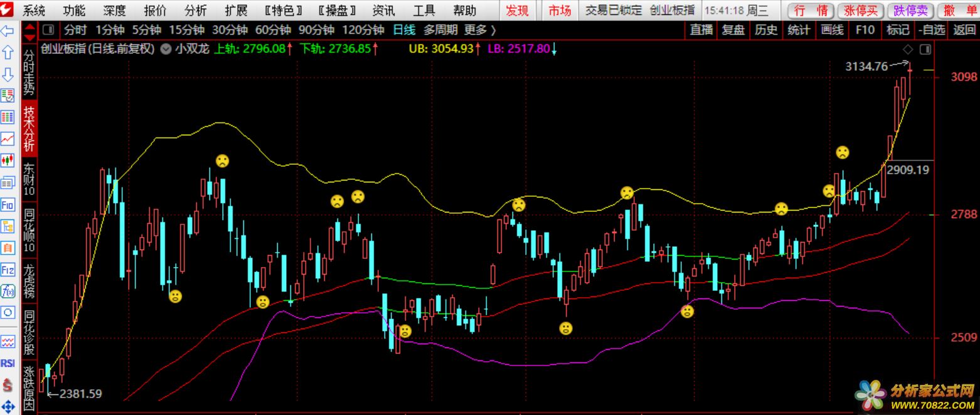Open the candlestick chart icon in left toolbar
The image size is (980, 415).
(8, 161)
